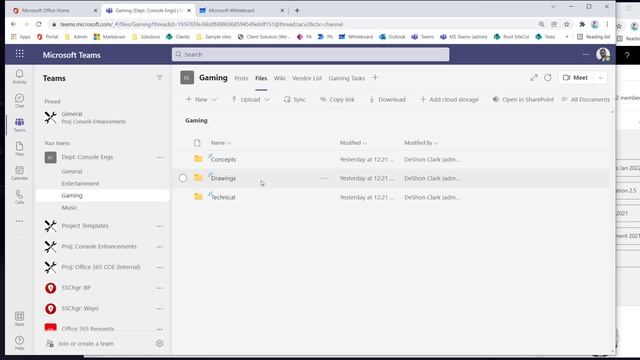The image size is (640, 360).
Task: Click Join or create a team
Action: [80, 343]
